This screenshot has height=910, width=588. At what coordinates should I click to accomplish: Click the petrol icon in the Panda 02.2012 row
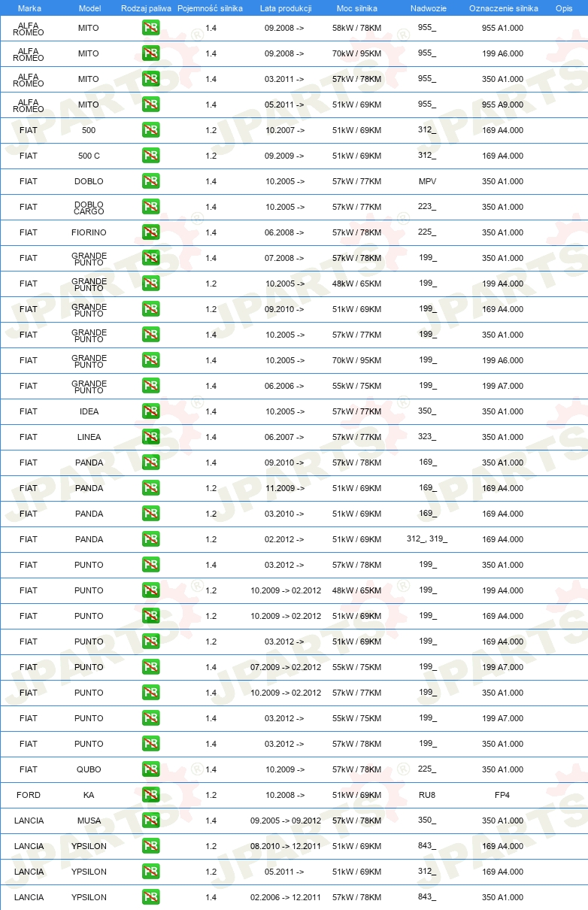[150, 539]
